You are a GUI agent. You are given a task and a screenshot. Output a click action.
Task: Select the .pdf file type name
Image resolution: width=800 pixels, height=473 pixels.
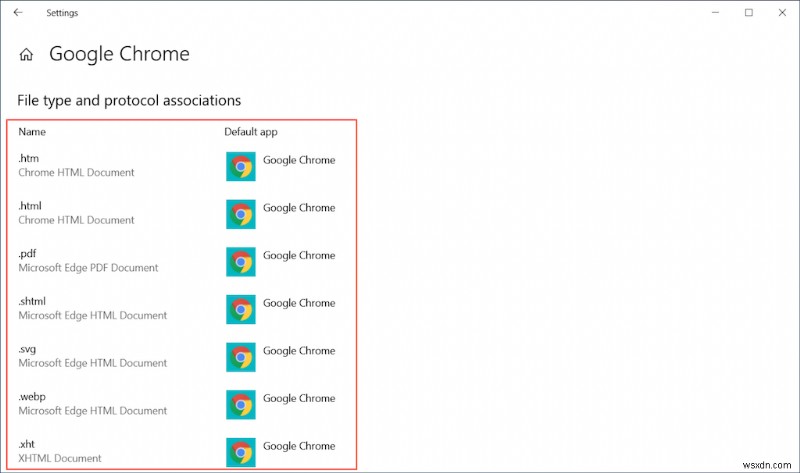coord(28,254)
